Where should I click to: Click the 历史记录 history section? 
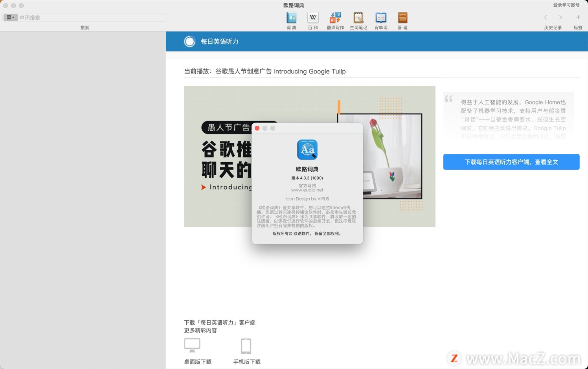click(x=553, y=28)
